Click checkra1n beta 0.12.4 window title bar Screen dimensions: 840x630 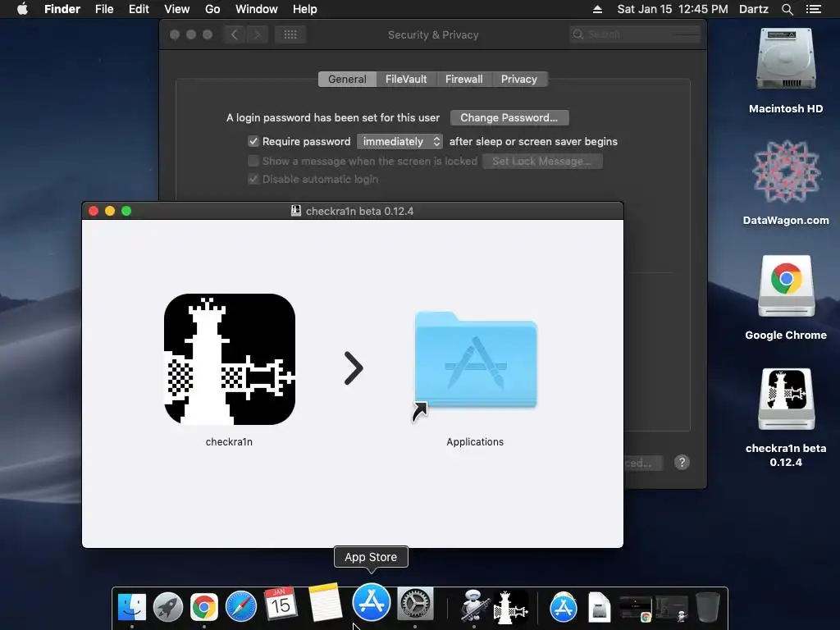pos(353,211)
